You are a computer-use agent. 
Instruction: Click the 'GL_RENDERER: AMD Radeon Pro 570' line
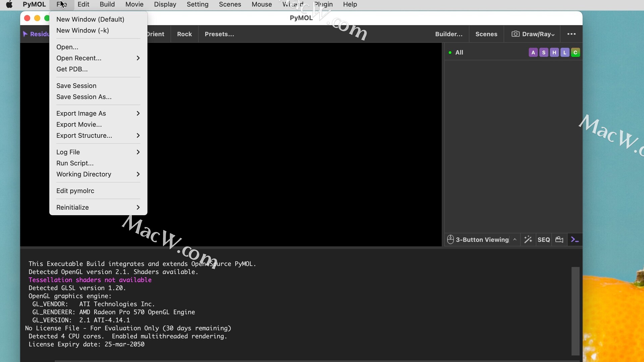click(x=113, y=312)
